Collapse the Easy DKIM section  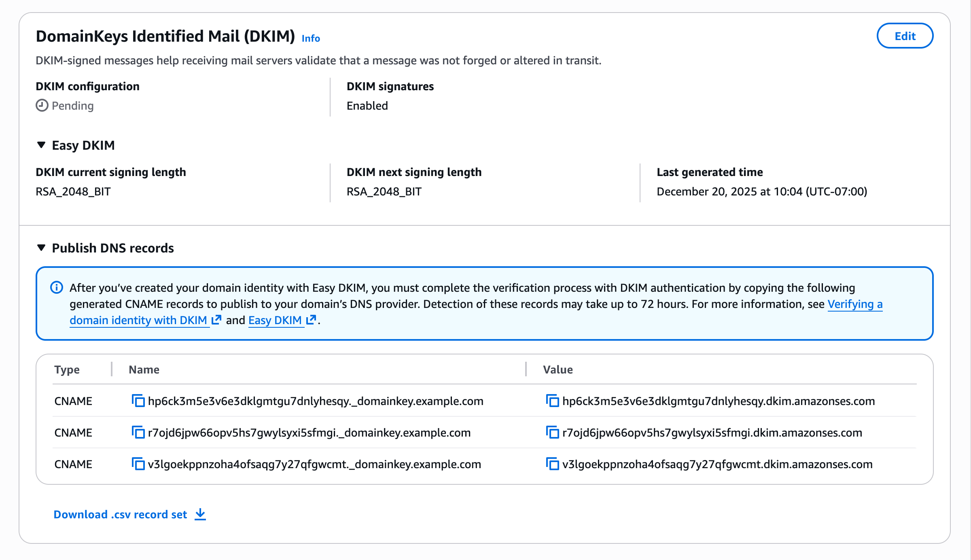tap(41, 145)
